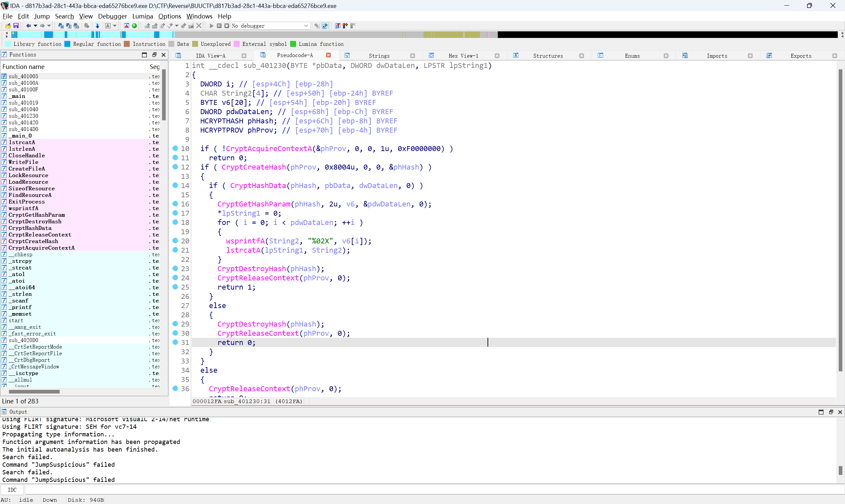Start the debugger process play button

click(211, 26)
